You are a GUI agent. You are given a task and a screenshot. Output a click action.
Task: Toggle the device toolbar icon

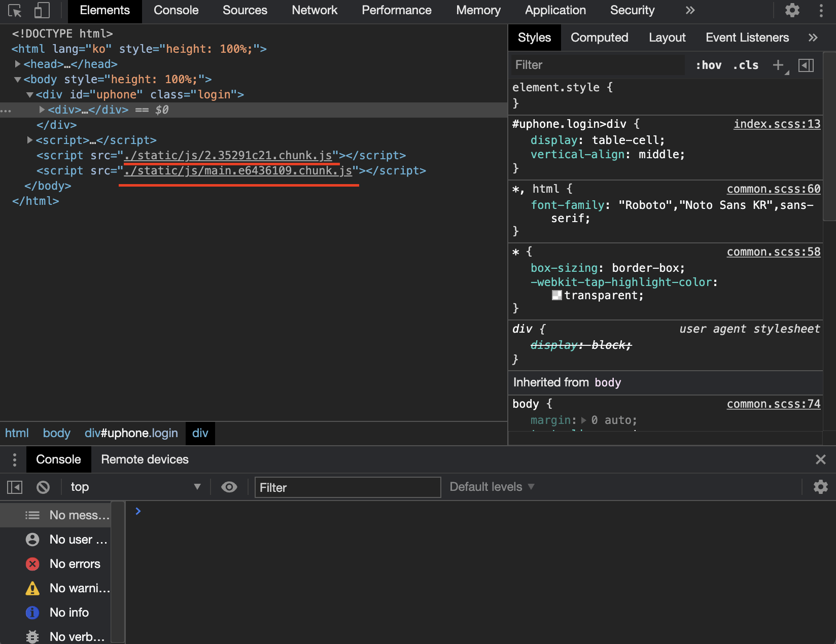pos(42,10)
